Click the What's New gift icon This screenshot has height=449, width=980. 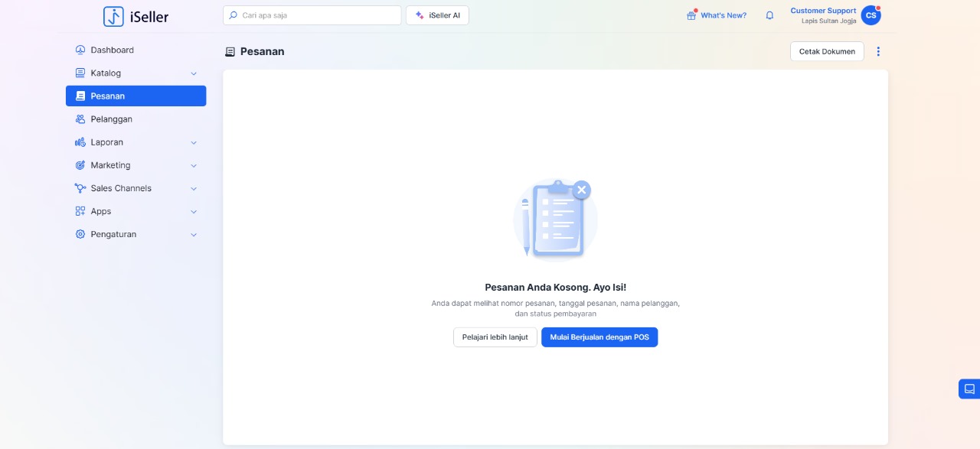pyautogui.click(x=691, y=15)
